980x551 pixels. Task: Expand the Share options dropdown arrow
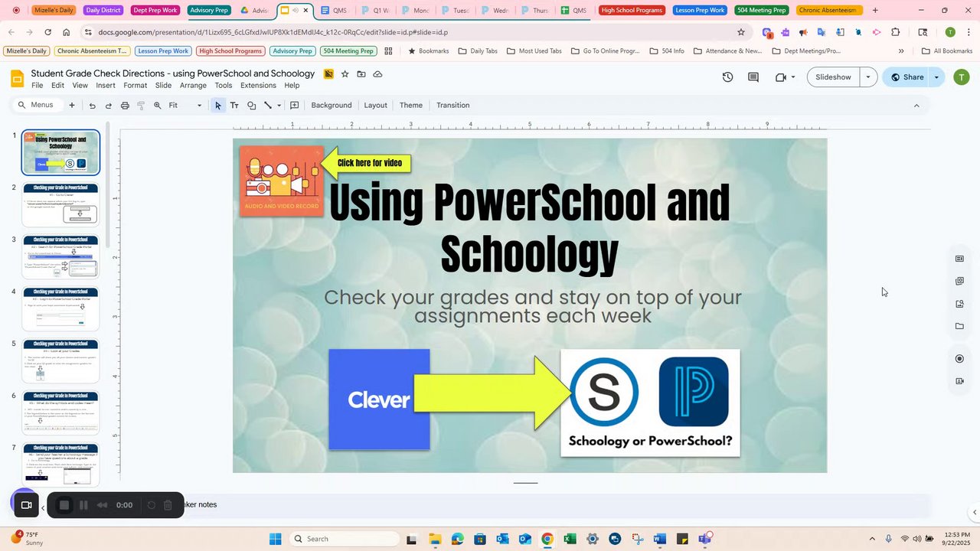pyautogui.click(x=936, y=77)
